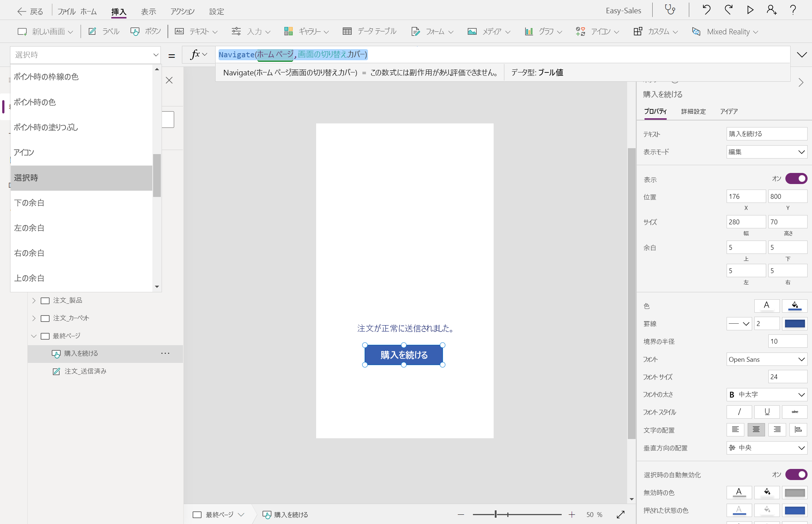Open the font color A picker
This screenshot has width=812, height=524.
(767, 306)
